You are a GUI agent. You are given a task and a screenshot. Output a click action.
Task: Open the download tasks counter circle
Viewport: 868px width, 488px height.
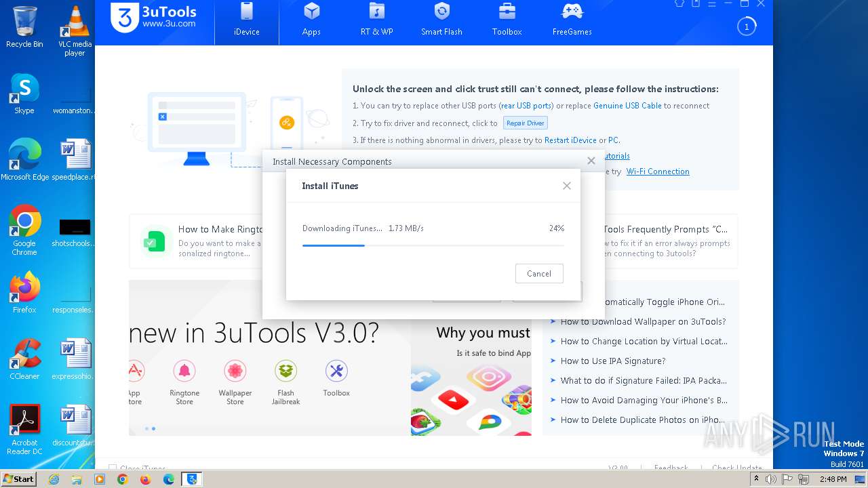tap(747, 27)
